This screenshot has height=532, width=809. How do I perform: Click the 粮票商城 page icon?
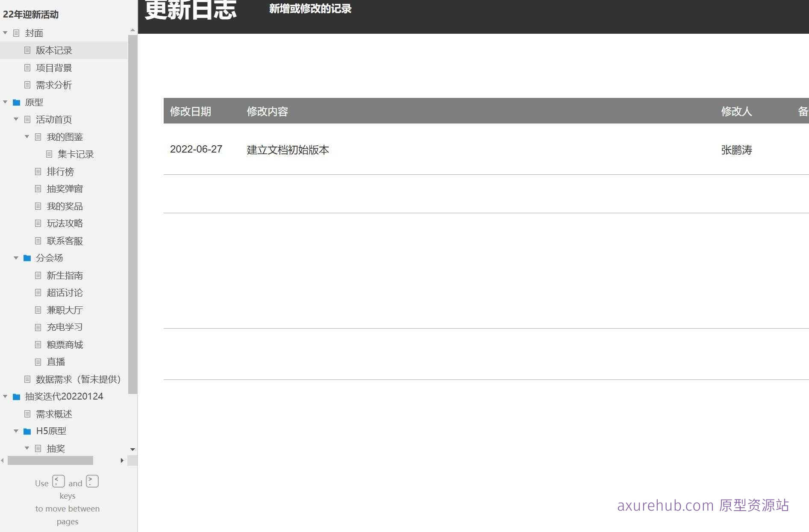click(38, 344)
